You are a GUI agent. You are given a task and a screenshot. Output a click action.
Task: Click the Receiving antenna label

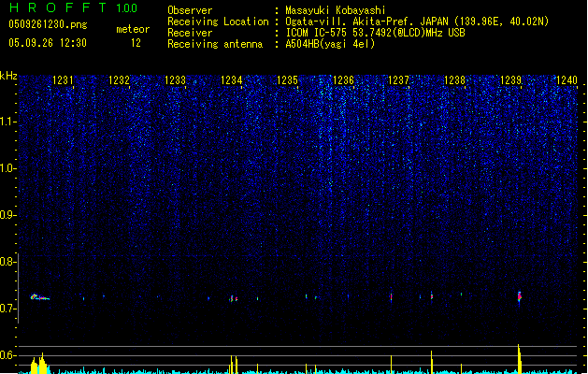215,44
